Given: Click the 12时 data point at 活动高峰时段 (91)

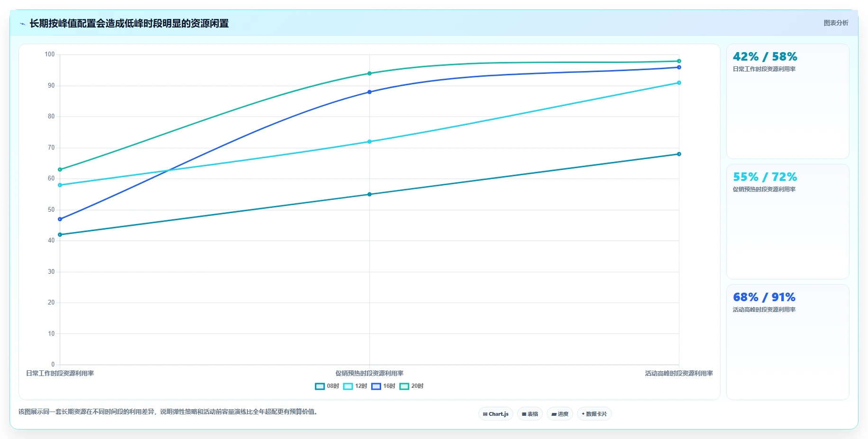Looking at the screenshot, I should 679,83.
